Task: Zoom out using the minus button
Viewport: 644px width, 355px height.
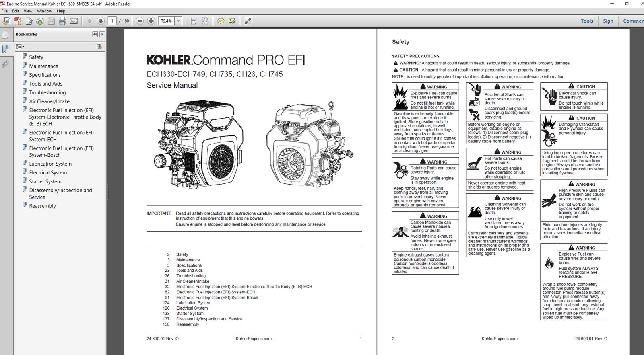Action: click(140, 21)
